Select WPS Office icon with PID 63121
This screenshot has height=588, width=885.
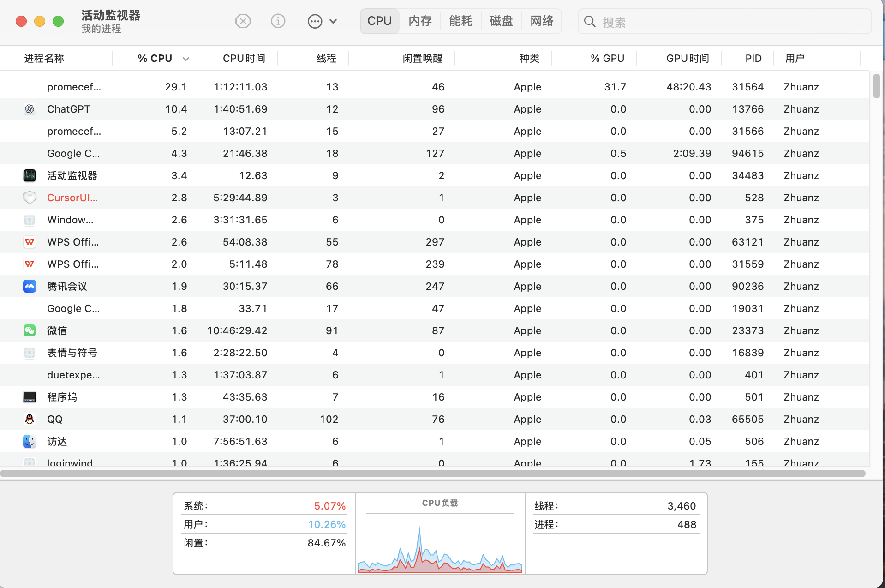coord(30,242)
